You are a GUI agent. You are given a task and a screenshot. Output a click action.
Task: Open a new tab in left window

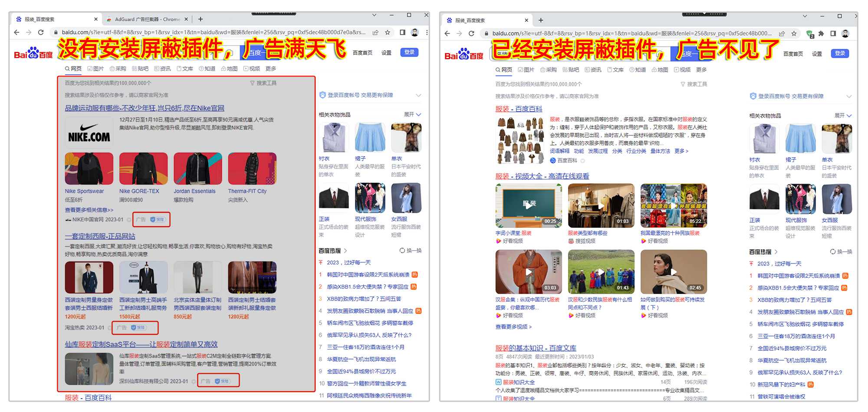(x=201, y=19)
